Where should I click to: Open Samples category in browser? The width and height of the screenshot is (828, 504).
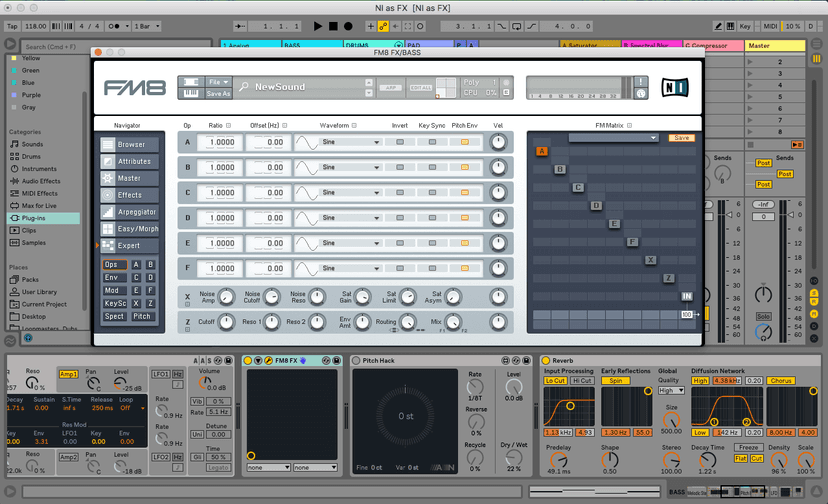33,242
